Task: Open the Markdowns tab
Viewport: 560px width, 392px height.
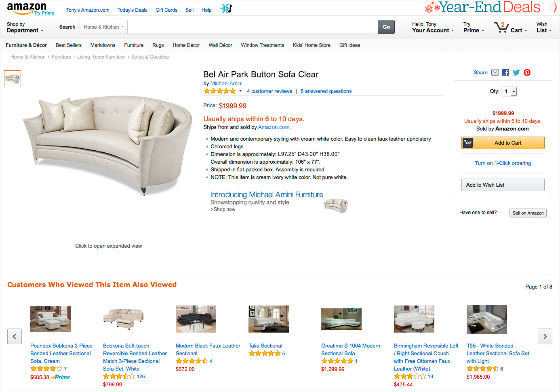Action: click(103, 45)
